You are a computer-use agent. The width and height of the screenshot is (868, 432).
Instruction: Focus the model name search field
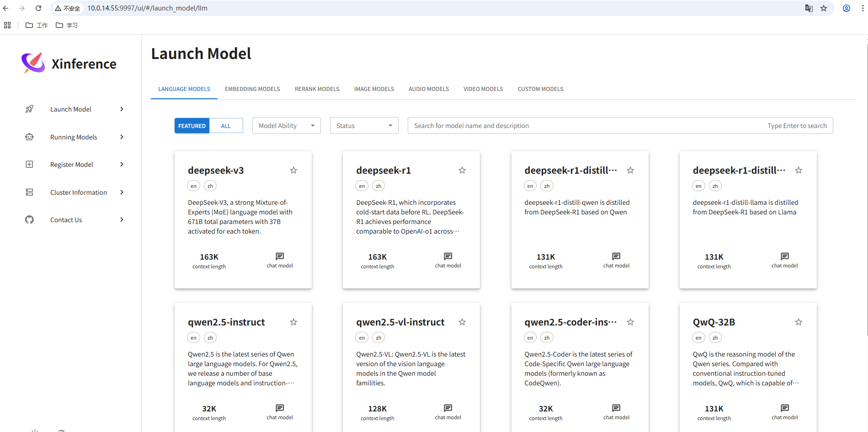pos(620,126)
